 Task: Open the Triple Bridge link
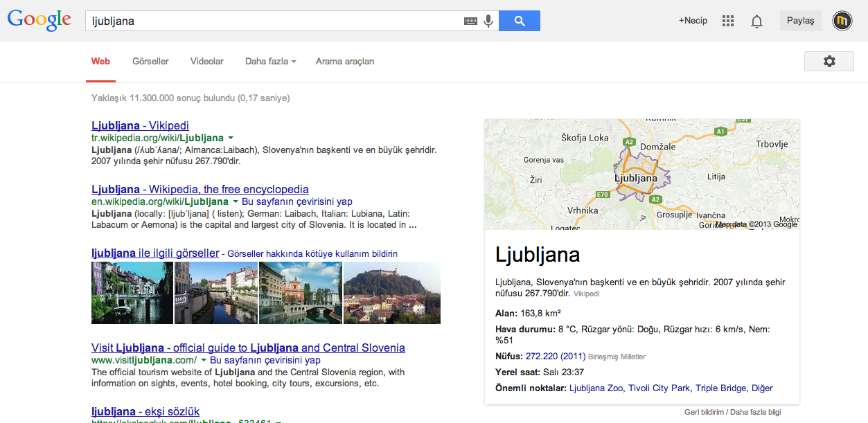721,388
